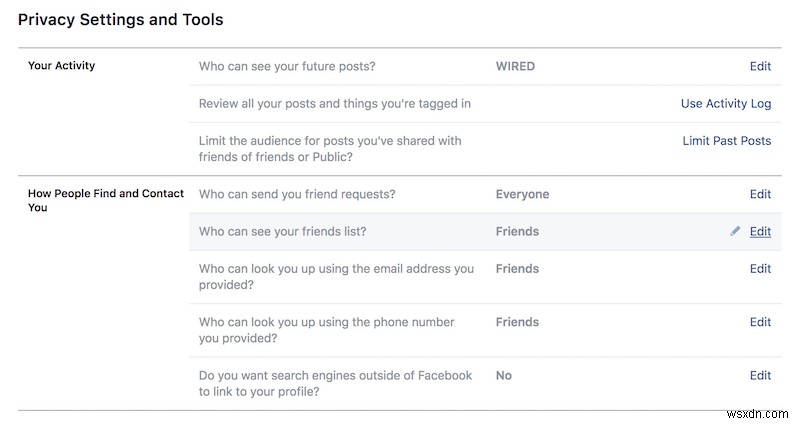Click the pencil icon beside friends list Edit
Screen dimensions: 800x424
coord(735,231)
